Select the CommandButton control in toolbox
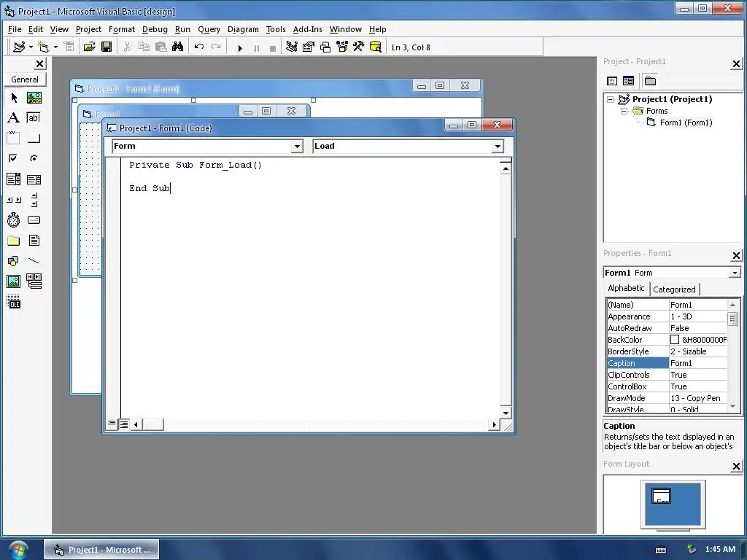Image resolution: width=747 pixels, height=560 pixels. 34,138
